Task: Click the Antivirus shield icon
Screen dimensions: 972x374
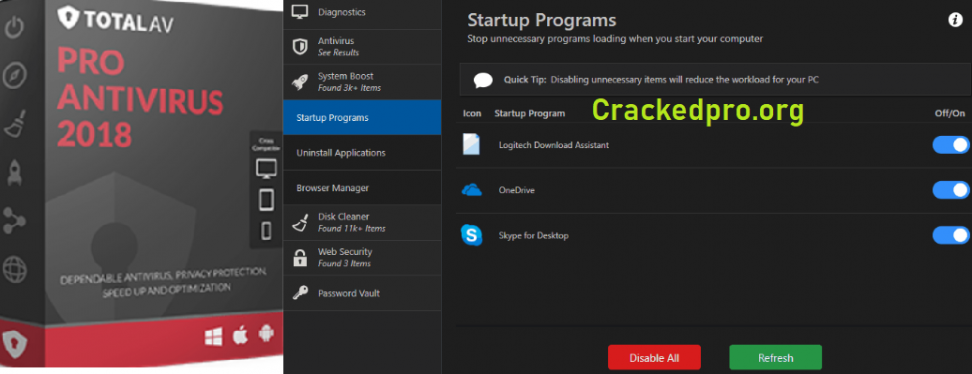Action: 300,47
